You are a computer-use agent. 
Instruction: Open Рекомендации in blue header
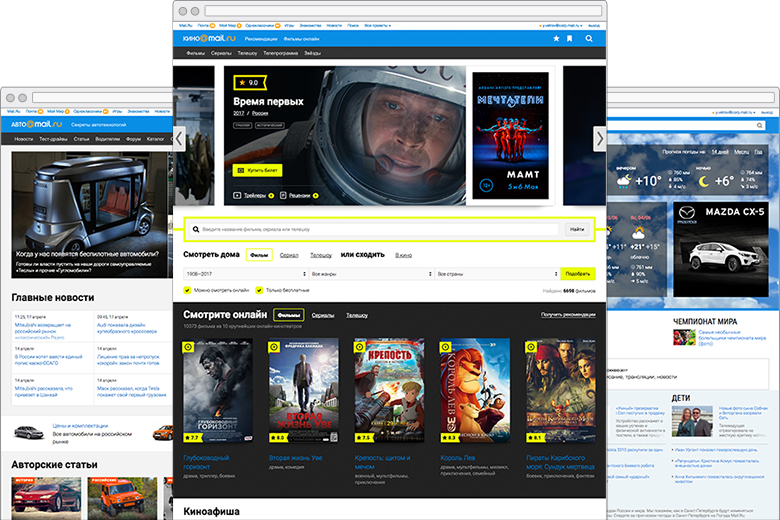click(261, 39)
